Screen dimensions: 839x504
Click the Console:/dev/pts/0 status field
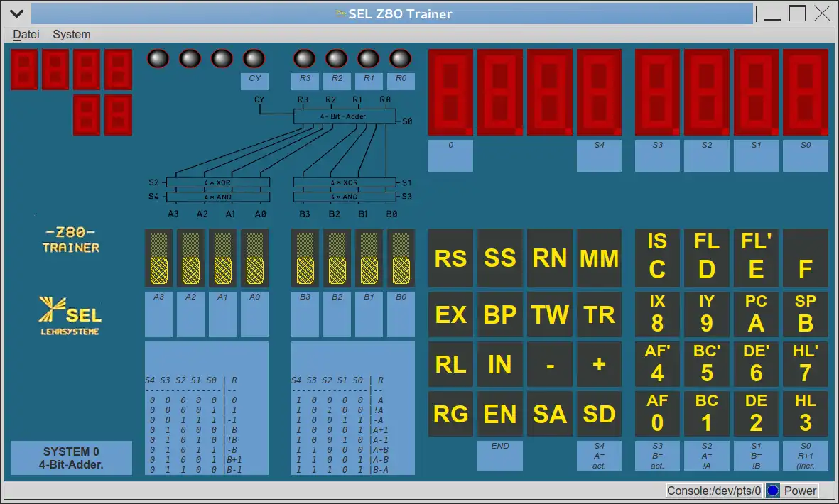(714, 490)
